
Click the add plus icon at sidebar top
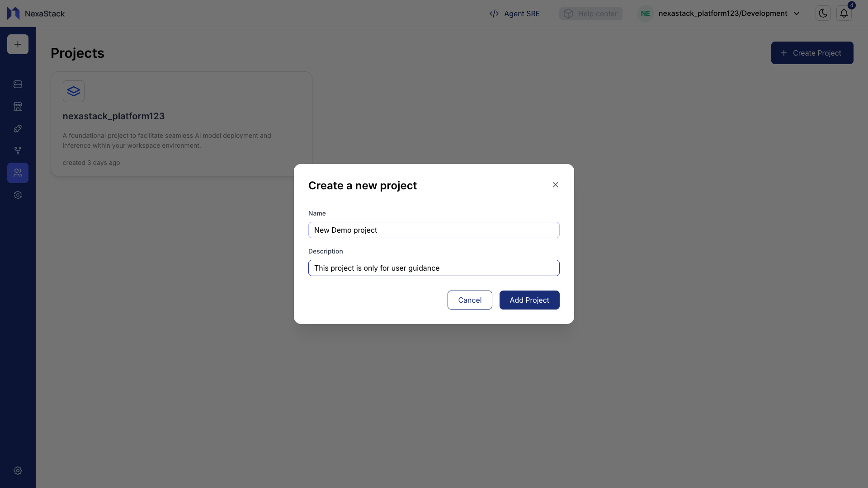tap(18, 44)
